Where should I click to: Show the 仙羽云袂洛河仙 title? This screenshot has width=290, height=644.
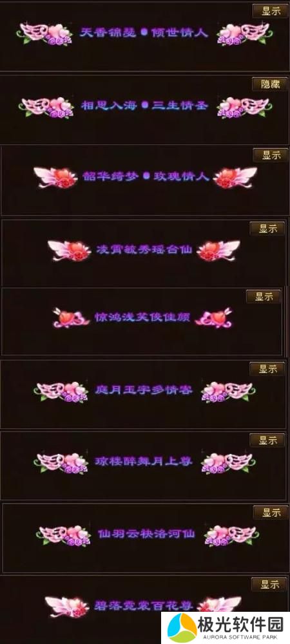(270, 512)
